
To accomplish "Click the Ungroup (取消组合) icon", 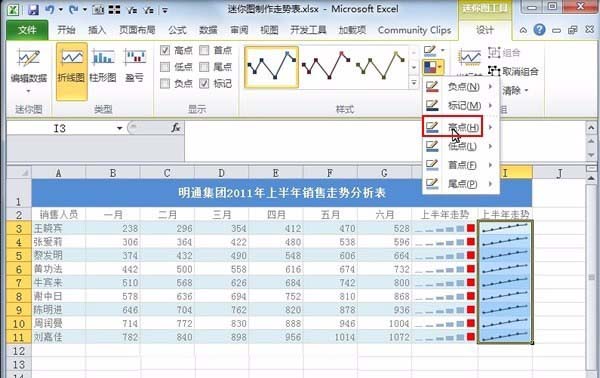I will pos(494,71).
